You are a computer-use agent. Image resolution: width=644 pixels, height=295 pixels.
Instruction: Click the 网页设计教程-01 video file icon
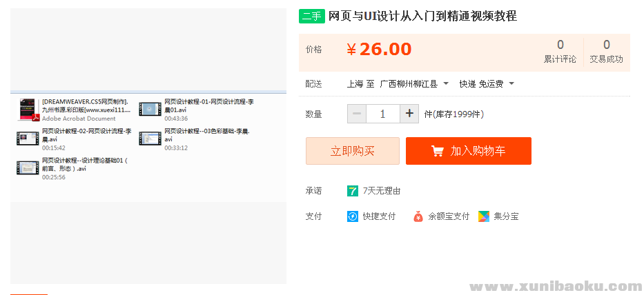[150, 110]
